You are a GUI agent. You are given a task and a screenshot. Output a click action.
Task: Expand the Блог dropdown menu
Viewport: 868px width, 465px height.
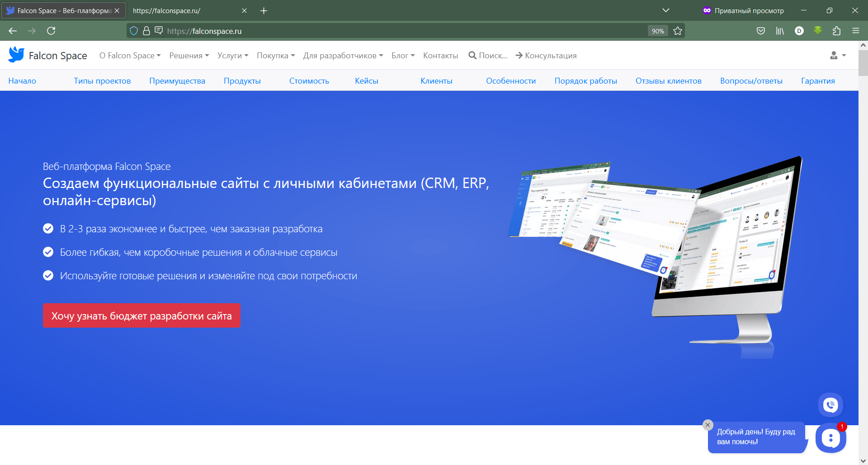(403, 55)
